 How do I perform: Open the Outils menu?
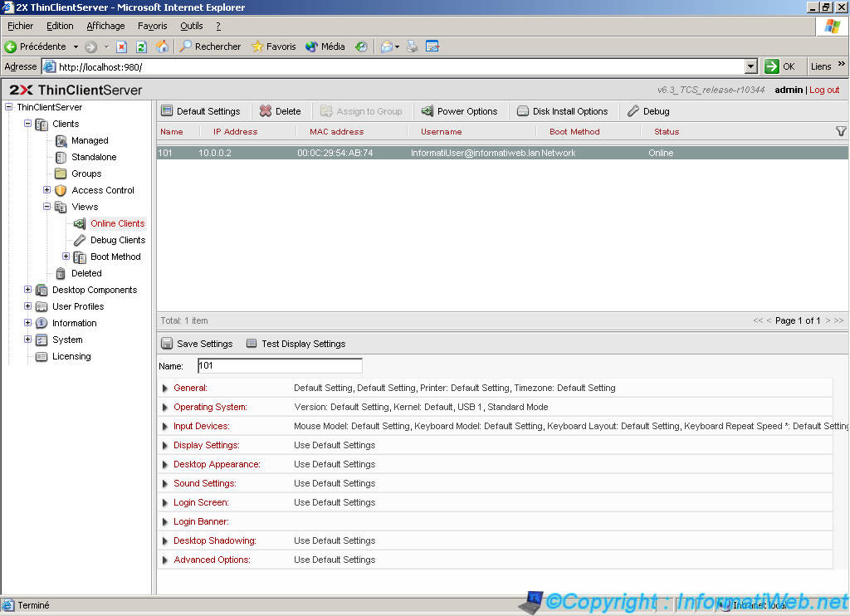(x=192, y=26)
